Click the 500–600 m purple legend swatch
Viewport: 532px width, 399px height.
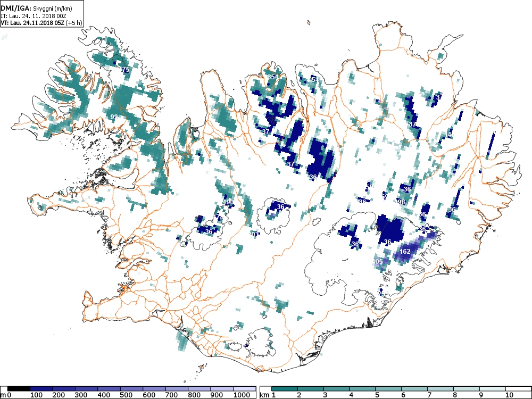coord(131,389)
